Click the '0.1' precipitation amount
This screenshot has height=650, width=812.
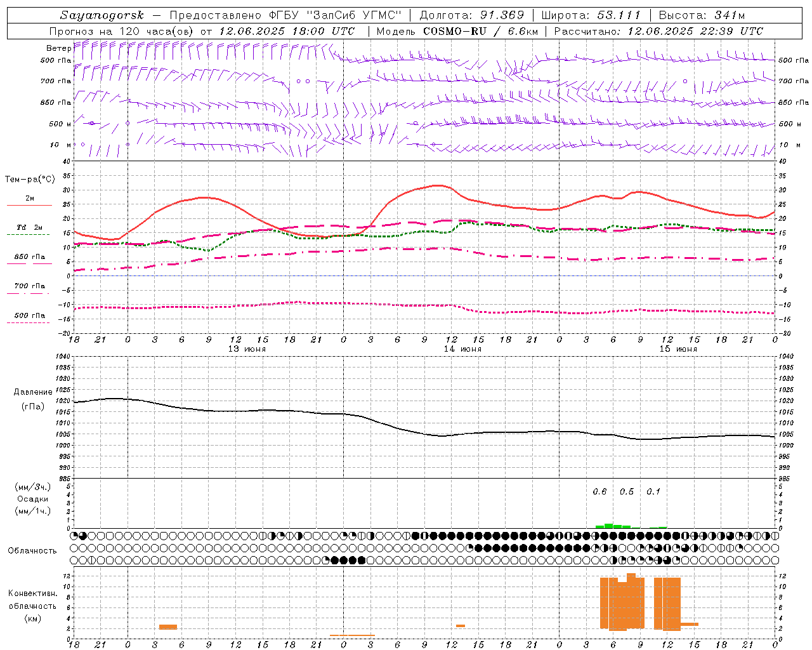point(653,492)
